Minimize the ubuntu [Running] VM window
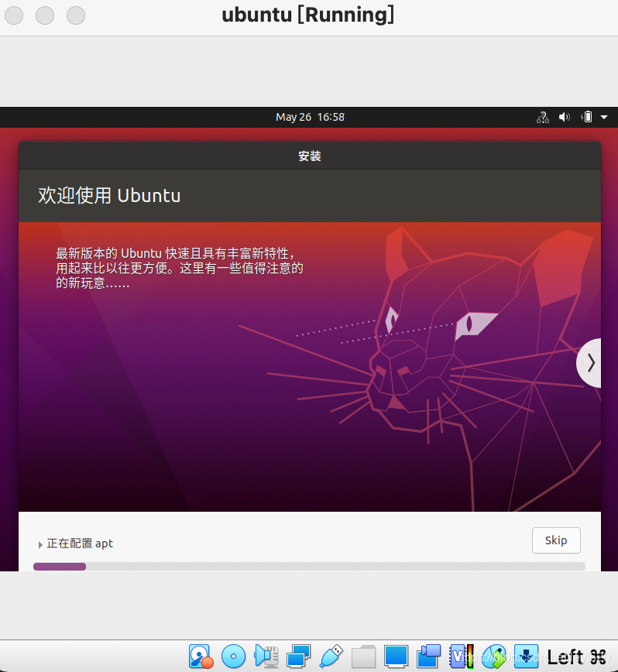The height and width of the screenshot is (672, 618). (45, 15)
